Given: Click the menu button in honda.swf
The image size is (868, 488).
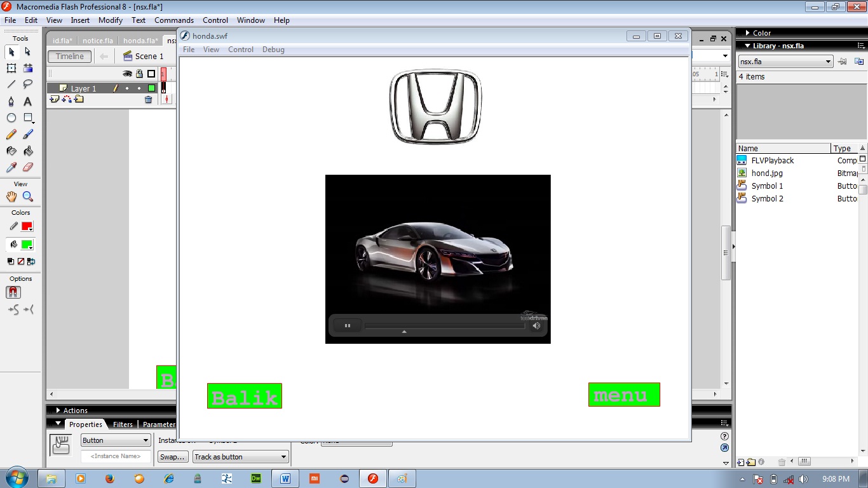Looking at the screenshot, I should pyautogui.click(x=624, y=395).
